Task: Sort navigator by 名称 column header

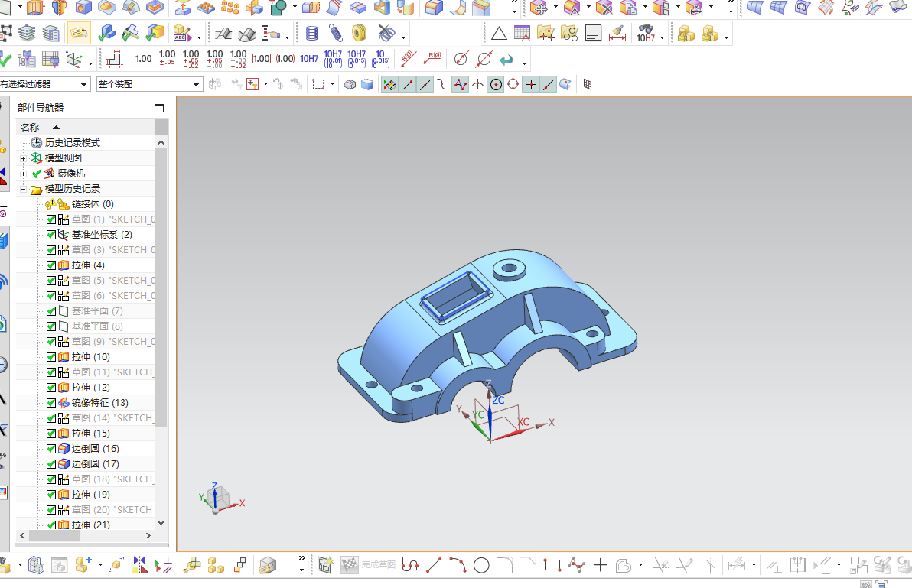Action: click(86, 127)
